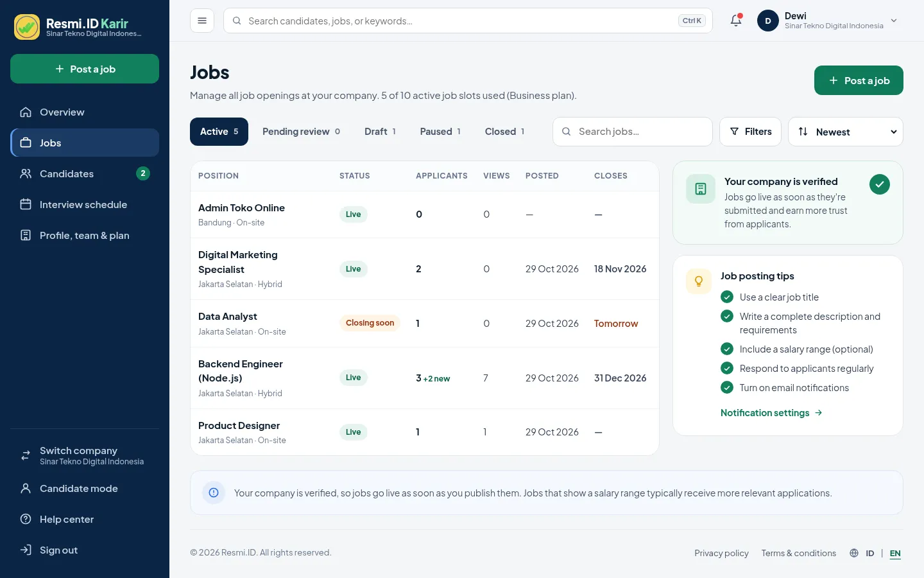Click the Candidate mode person icon
Viewport: 924px width, 578px height.
pyautogui.click(x=26, y=489)
